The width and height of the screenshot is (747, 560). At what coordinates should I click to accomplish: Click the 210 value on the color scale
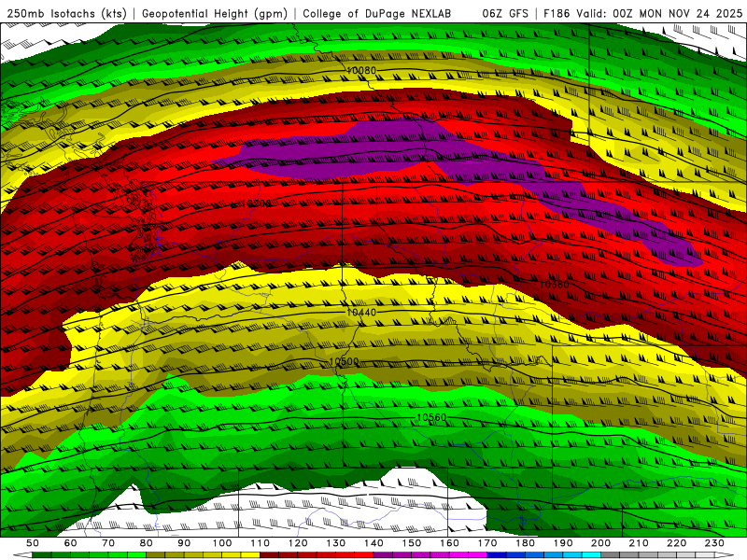[639, 543]
